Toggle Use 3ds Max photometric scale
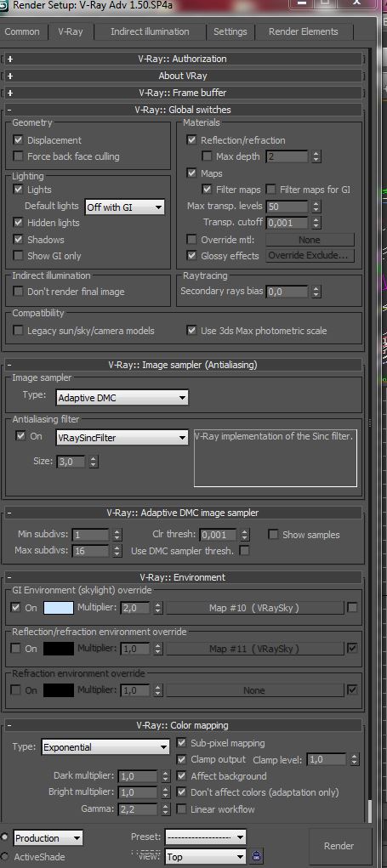 191,331
